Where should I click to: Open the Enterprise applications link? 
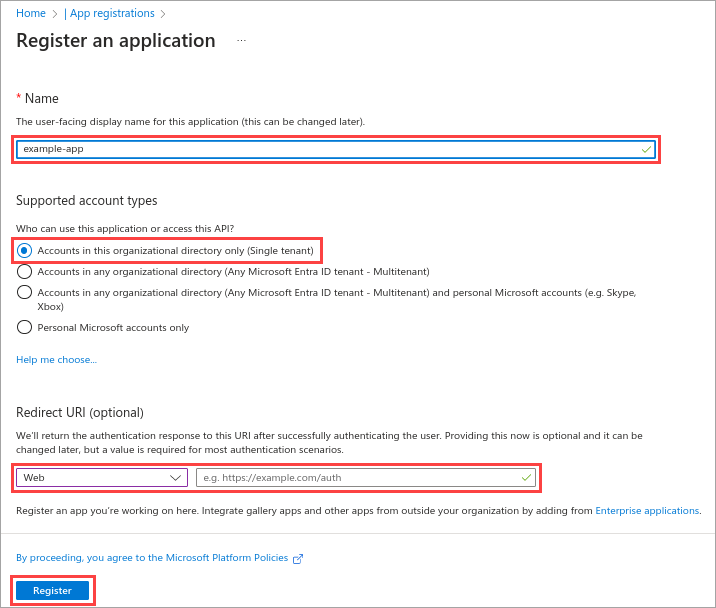coord(647,511)
